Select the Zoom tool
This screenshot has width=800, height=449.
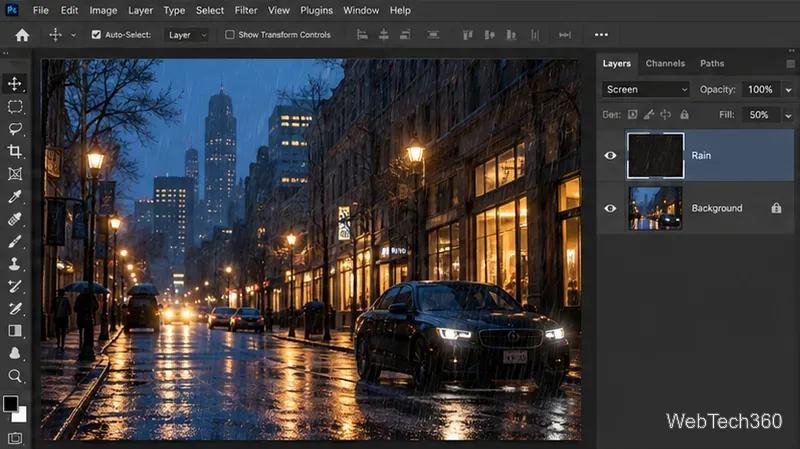tap(15, 376)
